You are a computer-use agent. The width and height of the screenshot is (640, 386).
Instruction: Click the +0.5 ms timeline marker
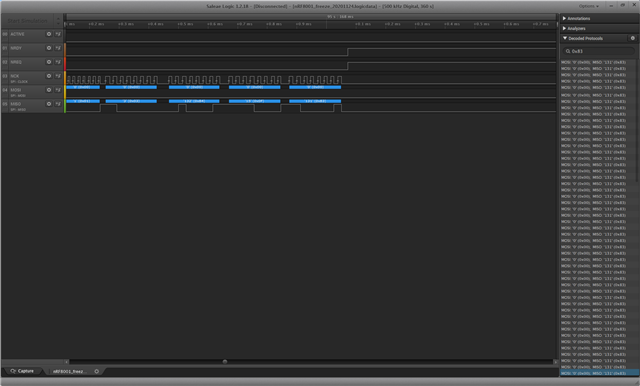tap(185, 24)
